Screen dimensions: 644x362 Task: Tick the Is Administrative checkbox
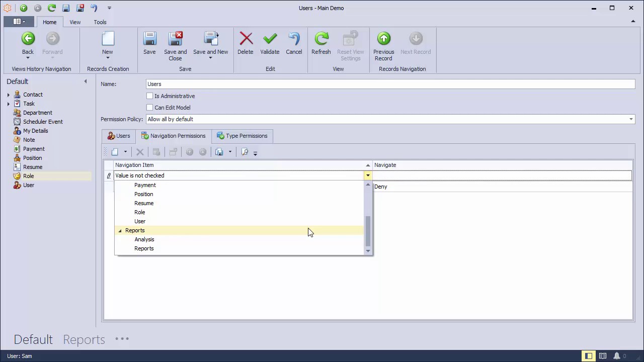pyautogui.click(x=149, y=96)
